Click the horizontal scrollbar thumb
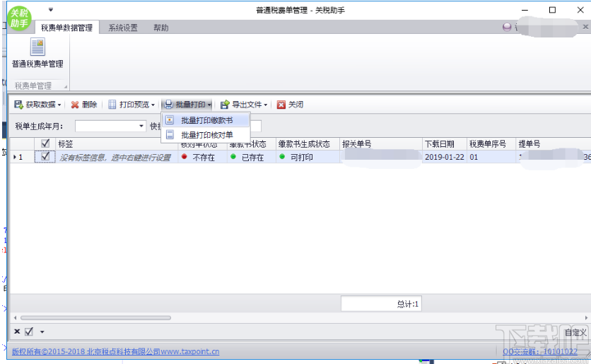 point(95,317)
